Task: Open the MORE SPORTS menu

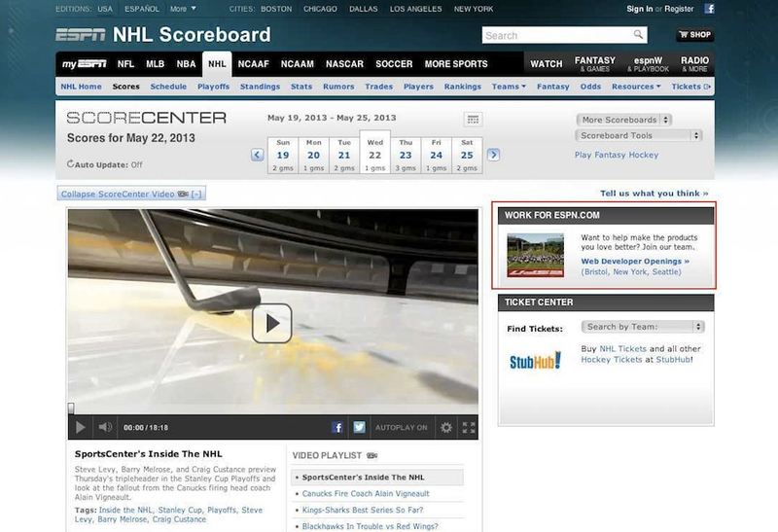Action: tap(456, 64)
